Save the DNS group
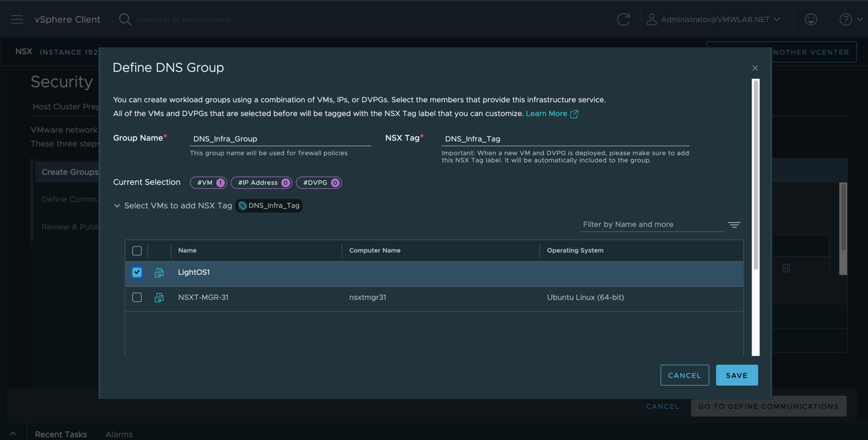The image size is (868, 440). click(737, 375)
